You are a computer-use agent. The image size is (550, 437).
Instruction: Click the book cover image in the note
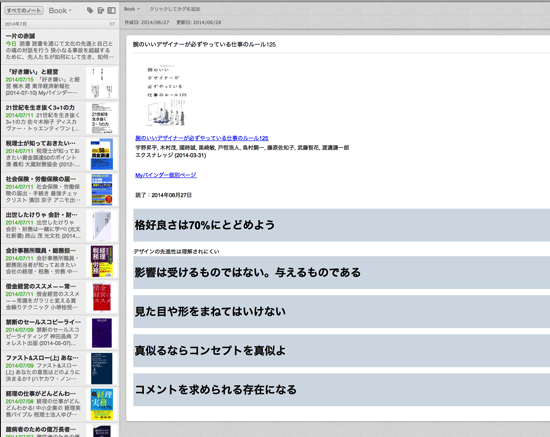coord(167,95)
